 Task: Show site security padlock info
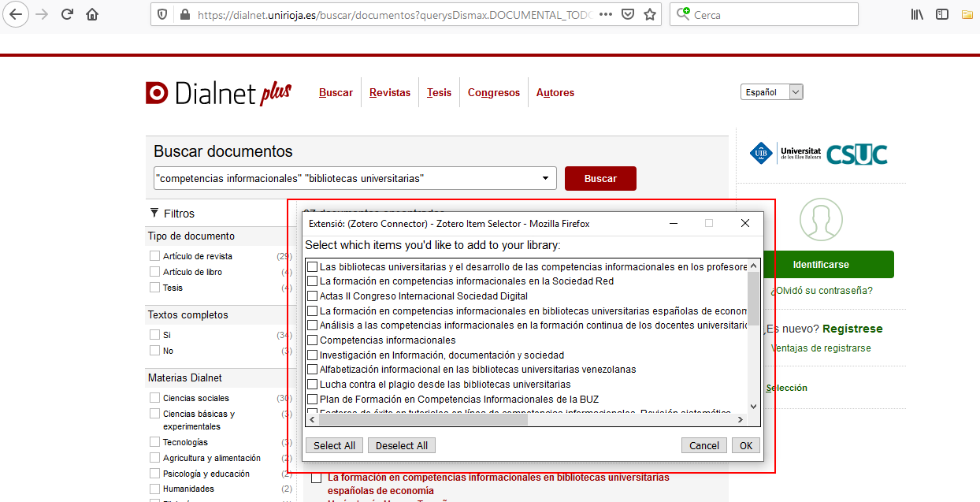(185, 14)
